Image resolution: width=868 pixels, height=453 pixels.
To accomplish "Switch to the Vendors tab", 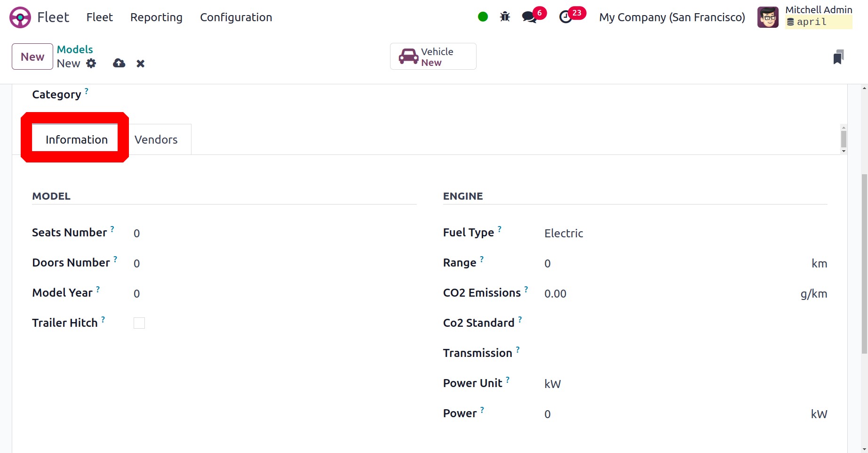I will 156,140.
